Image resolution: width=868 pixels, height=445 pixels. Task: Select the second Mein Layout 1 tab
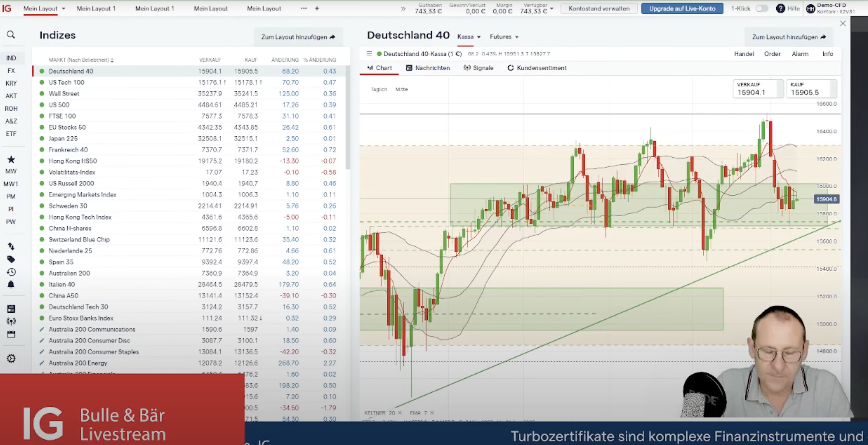tap(155, 8)
